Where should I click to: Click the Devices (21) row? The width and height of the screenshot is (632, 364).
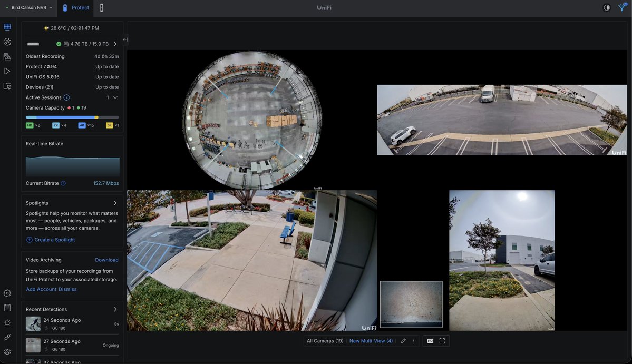pos(72,87)
